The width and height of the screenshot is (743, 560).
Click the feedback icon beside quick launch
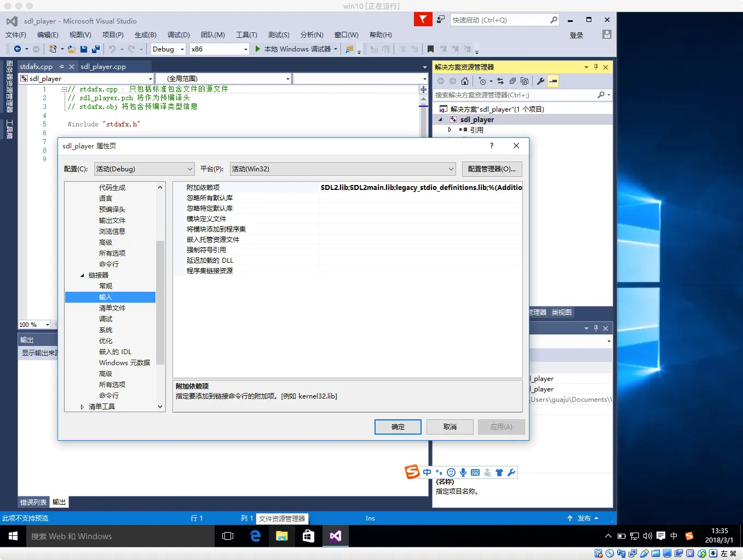click(x=441, y=20)
